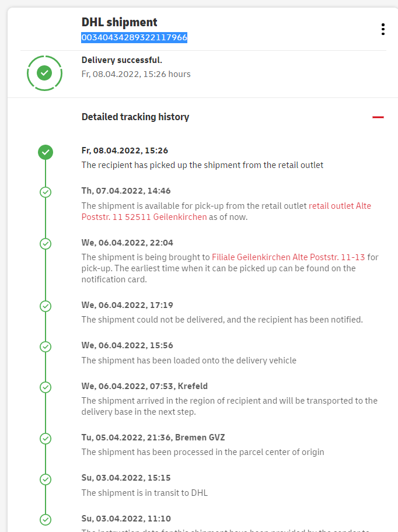Collapse the detailed tracking history with the red minus
This screenshot has height=532, width=398.
[378, 117]
